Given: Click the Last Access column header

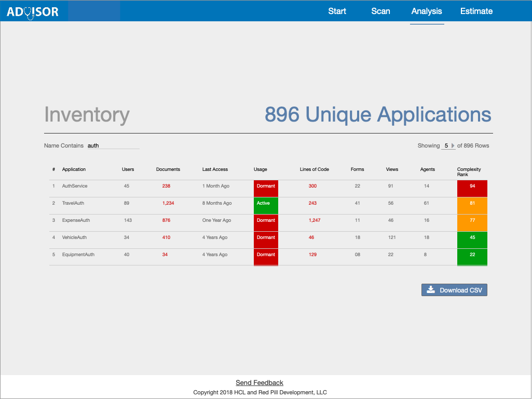Looking at the screenshot, I should 215,169.
